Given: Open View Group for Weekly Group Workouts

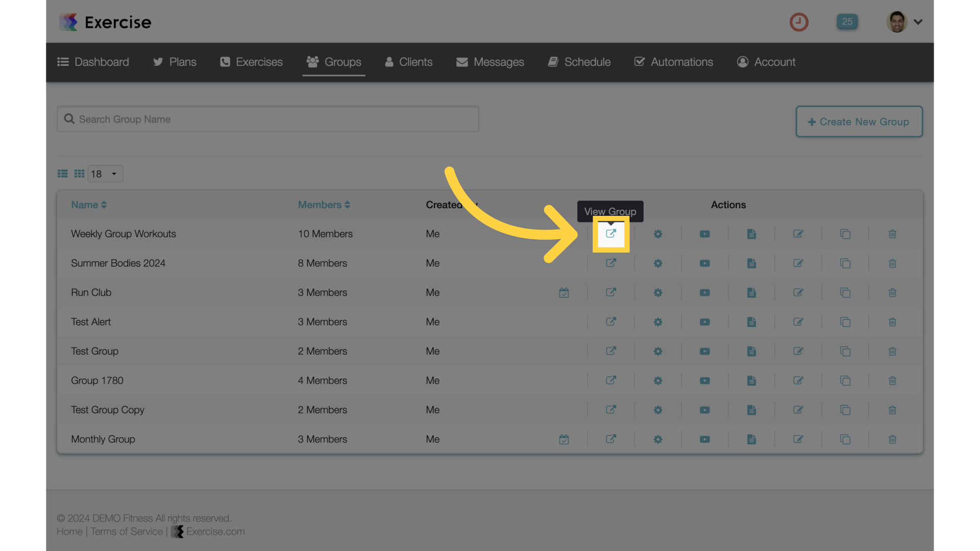Looking at the screenshot, I should [x=611, y=234].
